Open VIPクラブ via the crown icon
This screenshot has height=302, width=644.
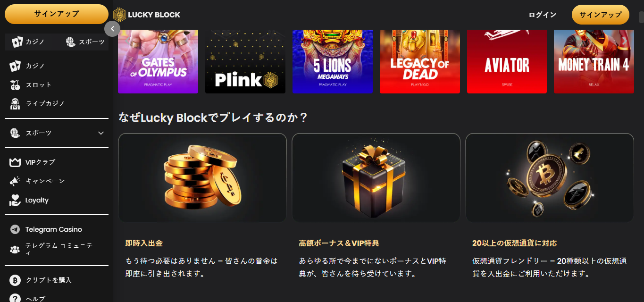[15, 162]
